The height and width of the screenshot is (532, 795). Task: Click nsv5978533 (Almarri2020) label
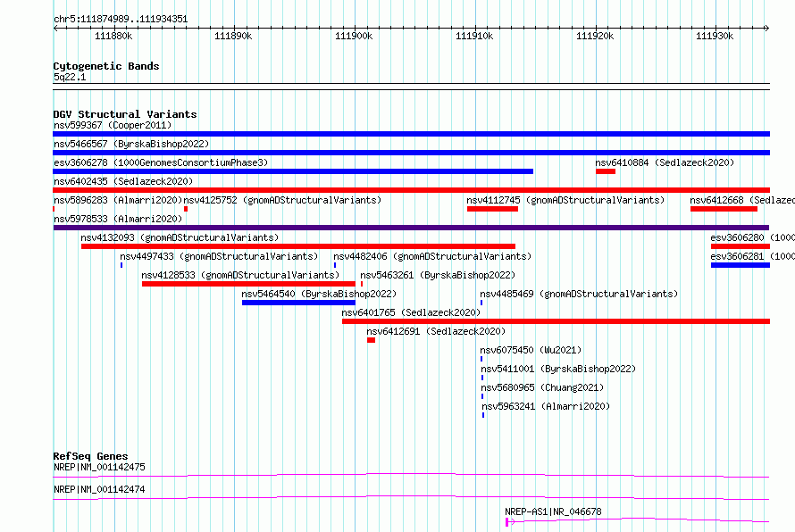118,219
